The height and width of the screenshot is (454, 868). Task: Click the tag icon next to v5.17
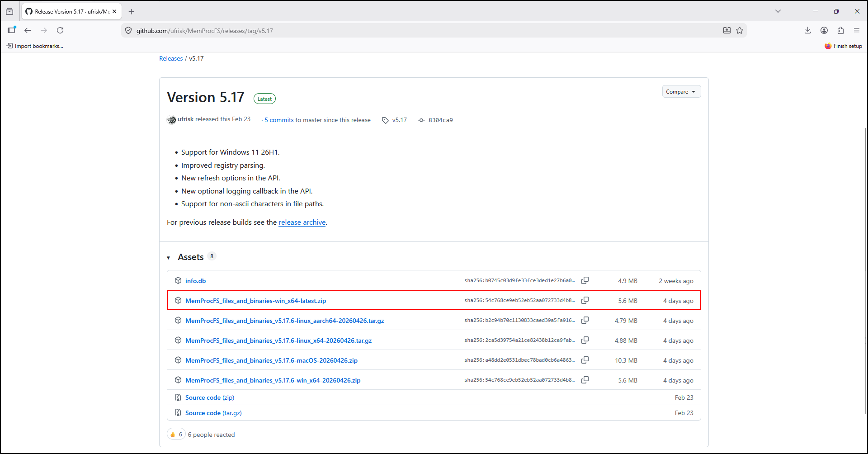pyautogui.click(x=385, y=120)
